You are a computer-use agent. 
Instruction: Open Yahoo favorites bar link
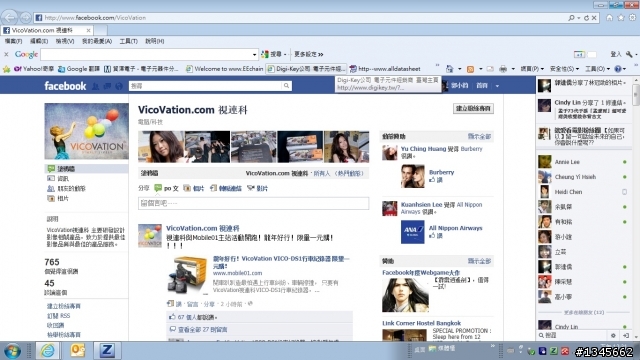pos(34,69)
